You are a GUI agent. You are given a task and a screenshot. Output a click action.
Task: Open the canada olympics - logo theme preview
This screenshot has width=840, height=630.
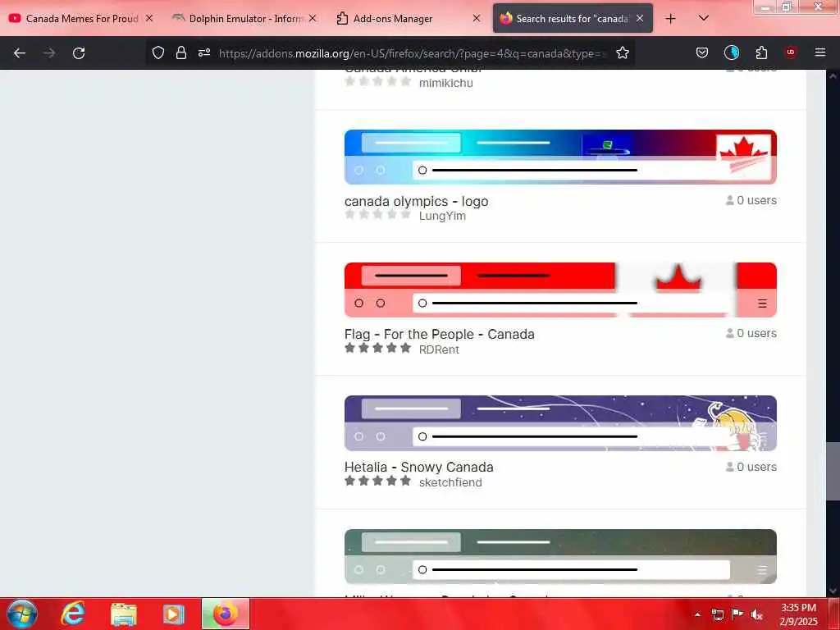560,157
